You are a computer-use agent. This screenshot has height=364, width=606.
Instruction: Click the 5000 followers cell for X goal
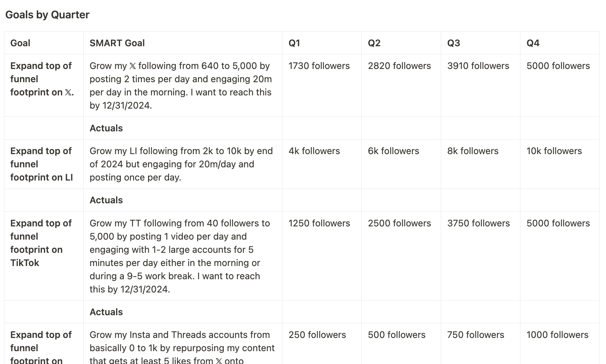(560, 85)
